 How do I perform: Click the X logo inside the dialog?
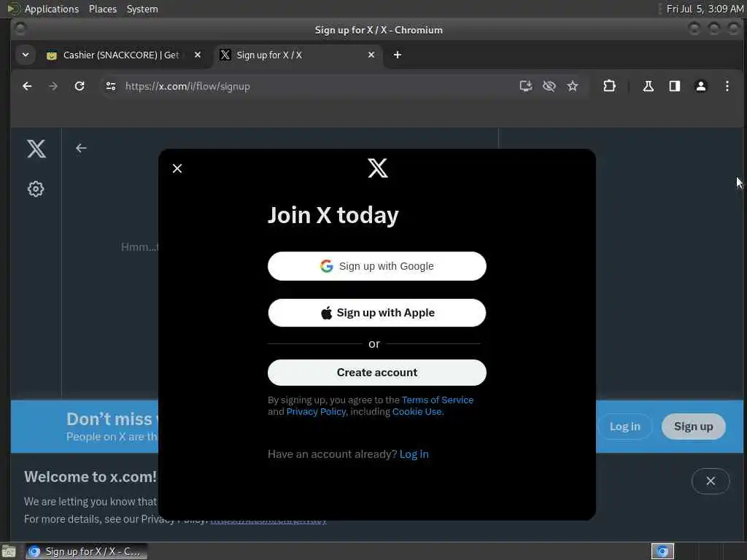[x=378, y=168]
